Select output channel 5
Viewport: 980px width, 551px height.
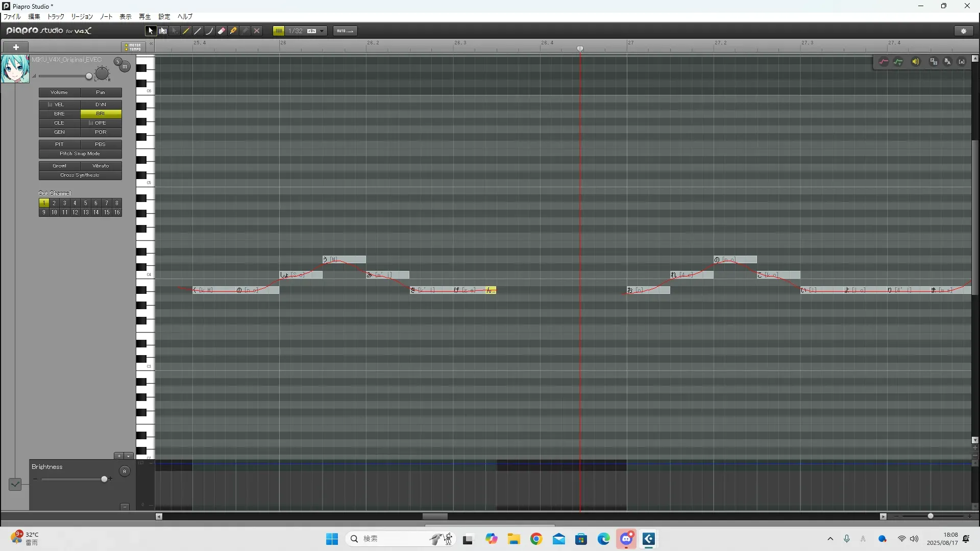point(85,203)
